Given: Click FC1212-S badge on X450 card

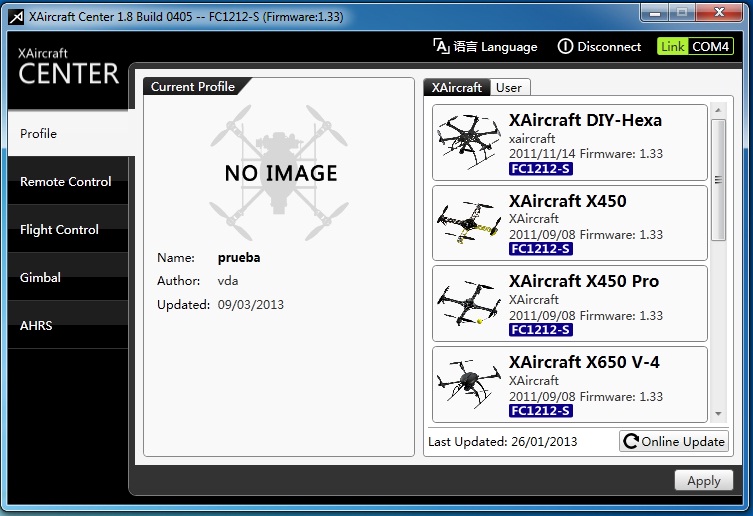Looking at the screenshot, I should click(541, 249).
